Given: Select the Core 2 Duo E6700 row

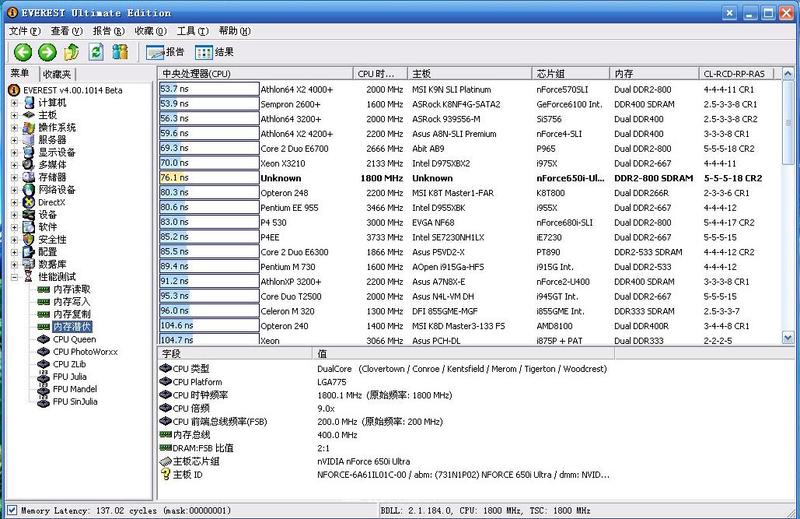Looking at the screenshot, I should [x=469, y=149].
